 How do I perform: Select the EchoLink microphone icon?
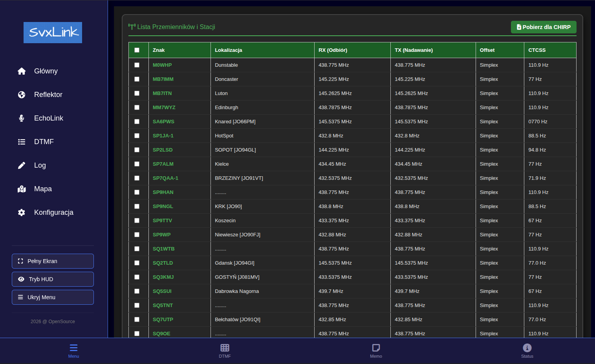[x=22, y=118]
